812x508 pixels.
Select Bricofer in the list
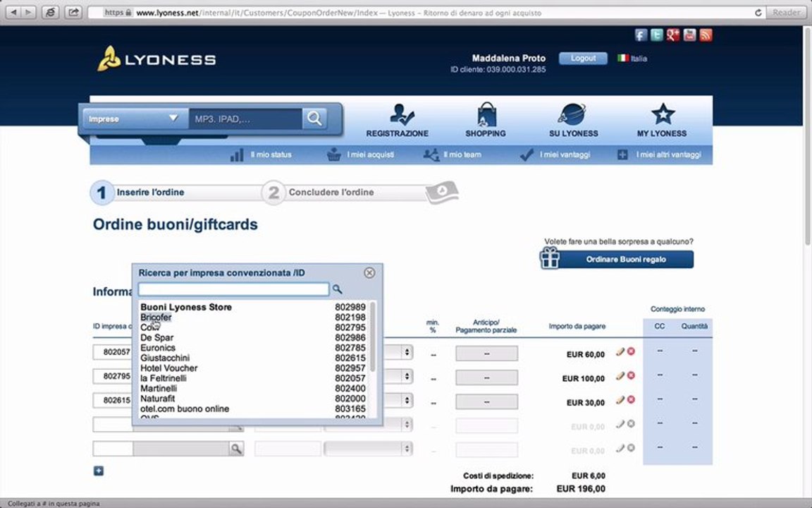click(156, 317)
